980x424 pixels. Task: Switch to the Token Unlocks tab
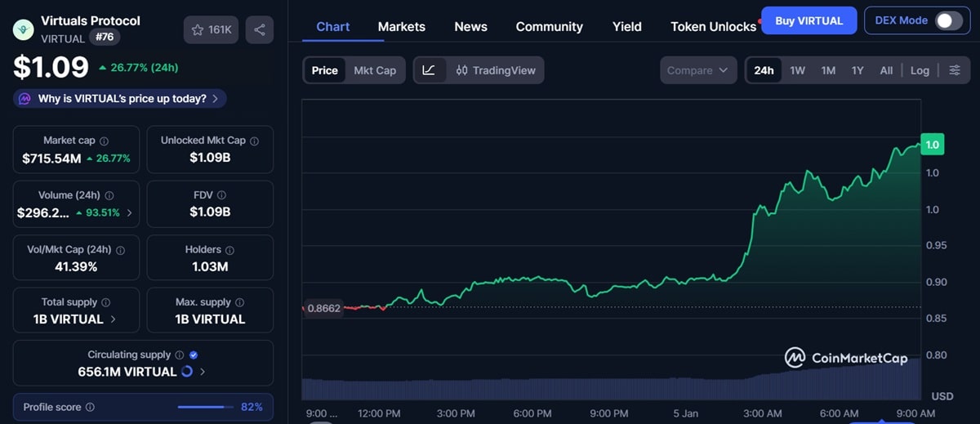(714, 26)
